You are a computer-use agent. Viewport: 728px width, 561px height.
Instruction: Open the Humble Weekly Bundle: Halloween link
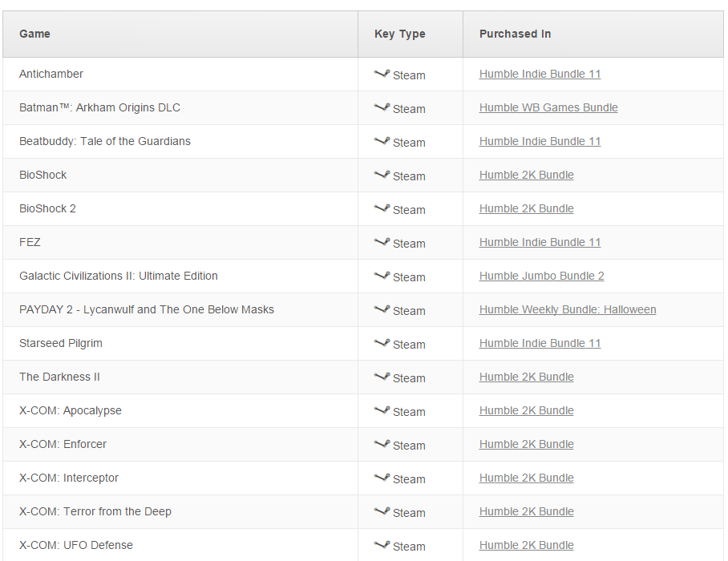point(568,309)
